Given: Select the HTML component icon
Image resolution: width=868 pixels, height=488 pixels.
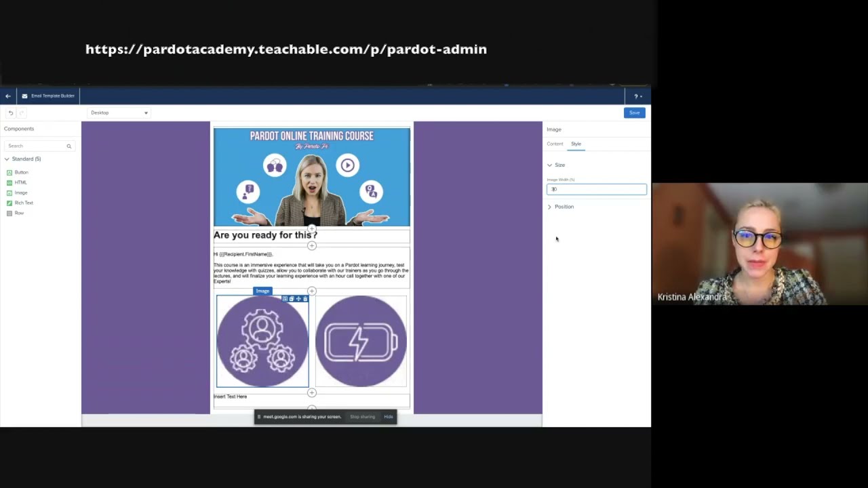Looking at the screenshot, I should click(x=9, y=183).
